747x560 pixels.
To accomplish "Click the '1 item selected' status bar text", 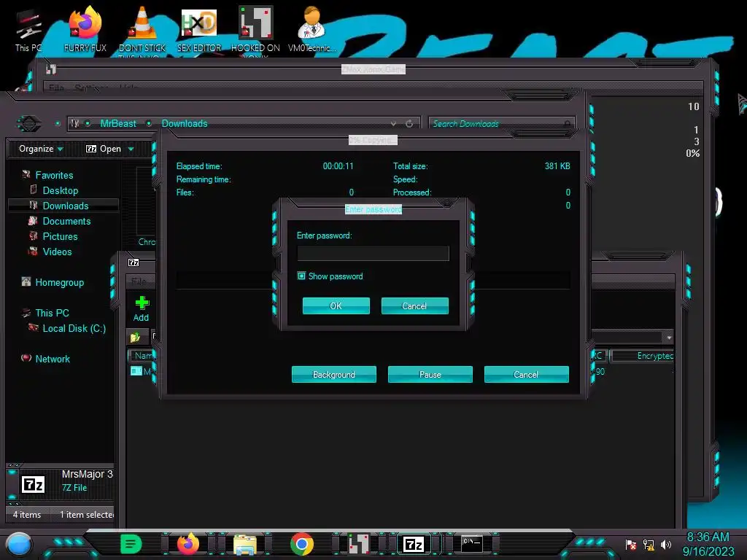I will pyautogui.click(x=87, y=514).
